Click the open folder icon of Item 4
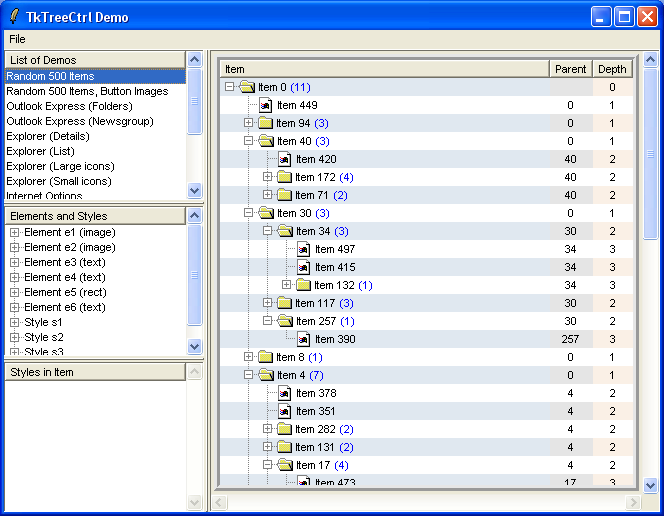 pos(266,375)
